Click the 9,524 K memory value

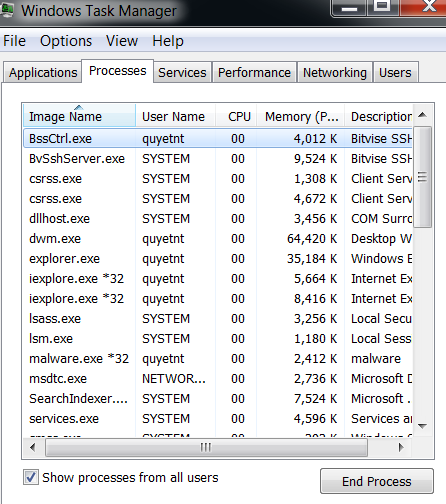(x=315, y=159)
